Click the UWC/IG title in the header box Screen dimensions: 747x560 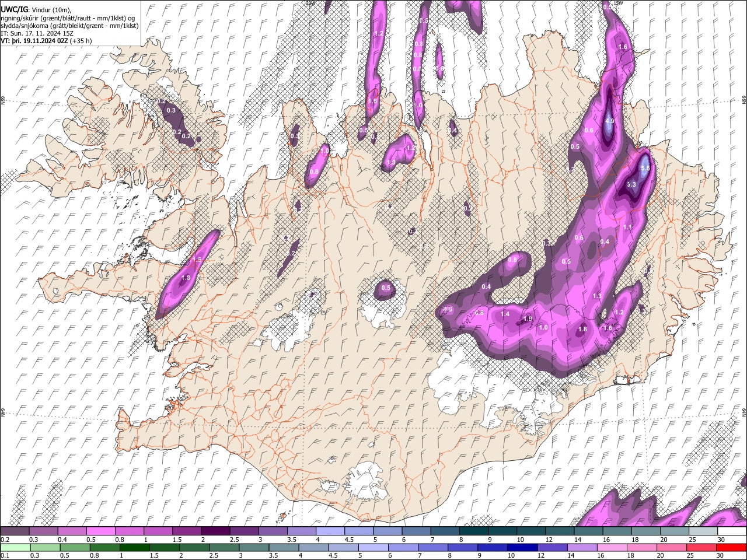[x=14, y=9]
